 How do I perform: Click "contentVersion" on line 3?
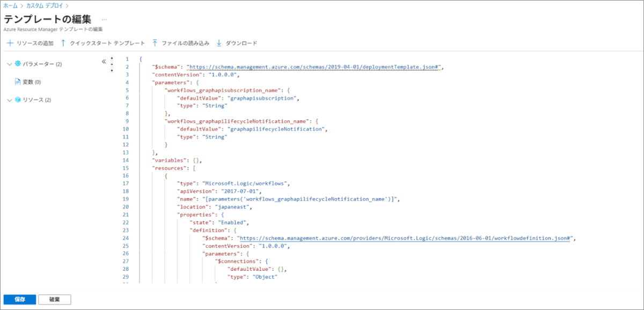(x=177, y=75)
